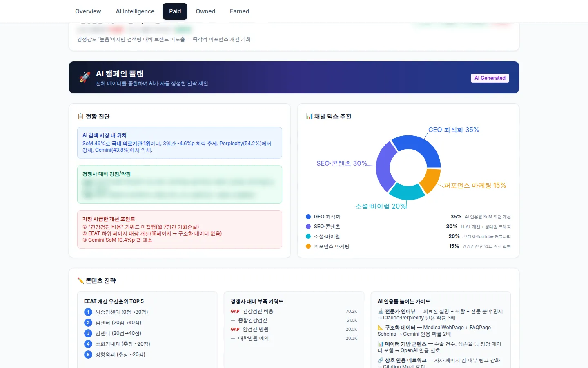Go to the Owned tab
The image size is (588, 368).
click(x=205, y=11)
